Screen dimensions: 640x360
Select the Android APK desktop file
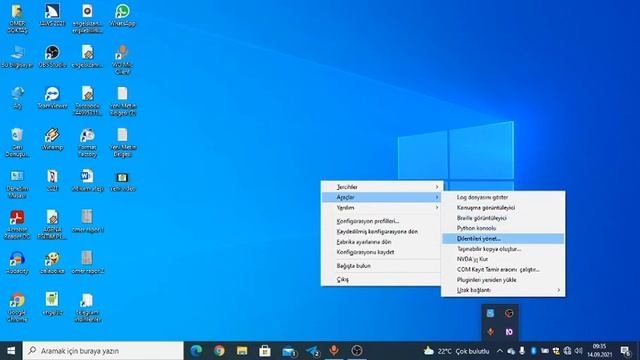pos(52,304)
